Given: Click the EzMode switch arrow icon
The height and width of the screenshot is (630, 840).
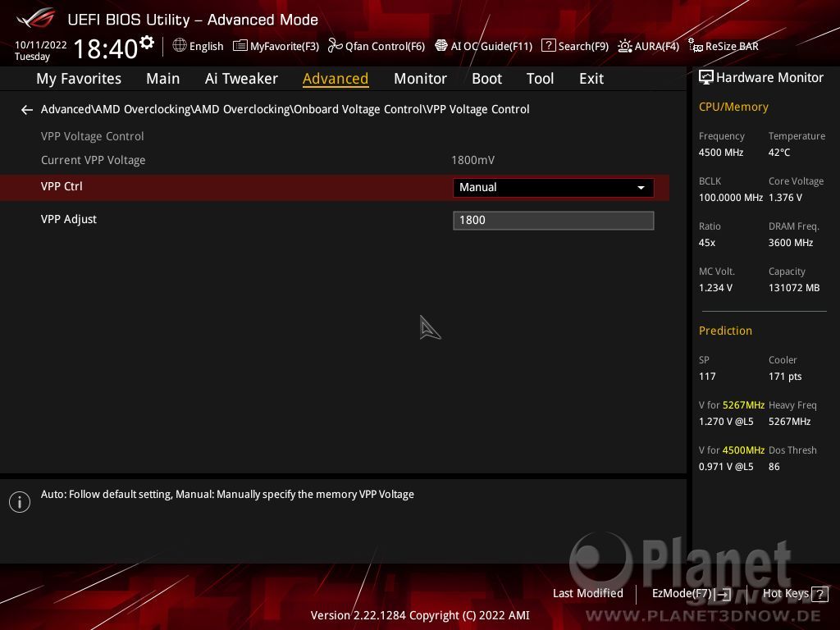Looking at the screenshot, I should (724, 594).
